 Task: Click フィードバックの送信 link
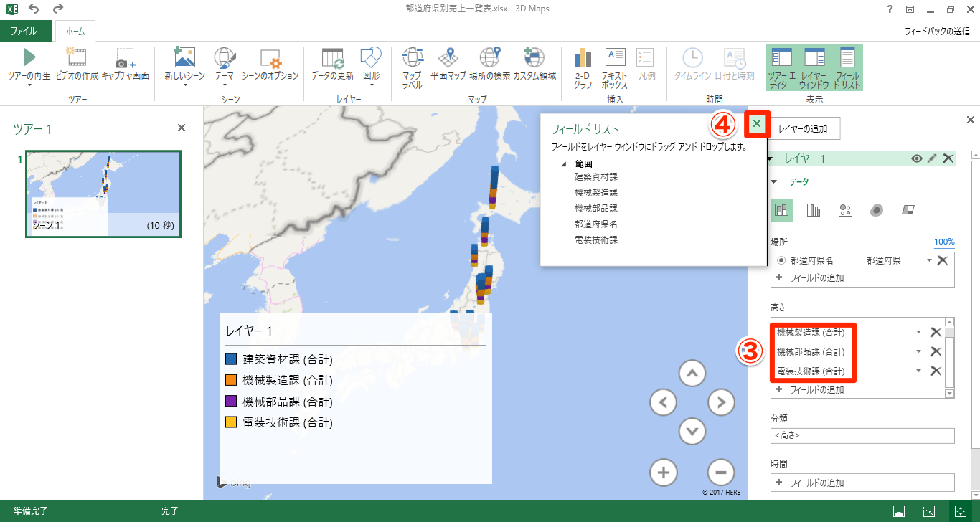click(x=938, y=32)
